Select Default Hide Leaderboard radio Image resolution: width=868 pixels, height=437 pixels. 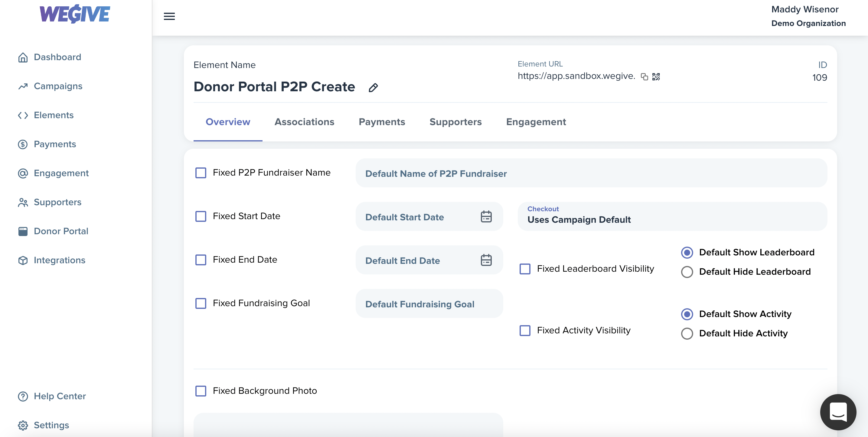pos(687,272)
